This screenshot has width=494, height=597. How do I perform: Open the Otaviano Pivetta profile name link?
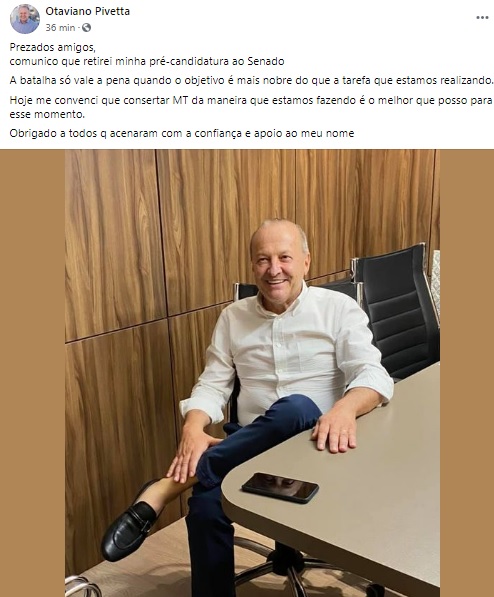(88, 11)
